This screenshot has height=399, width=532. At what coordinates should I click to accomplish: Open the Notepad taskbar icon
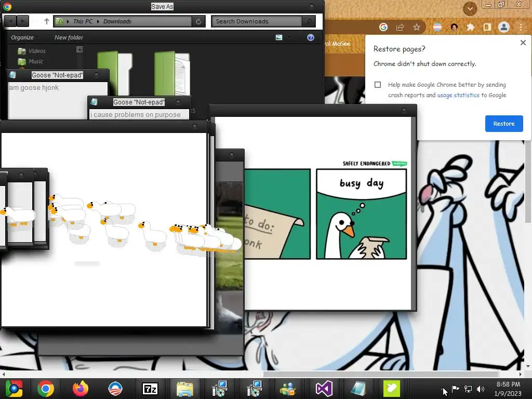(x=358, y=389)
